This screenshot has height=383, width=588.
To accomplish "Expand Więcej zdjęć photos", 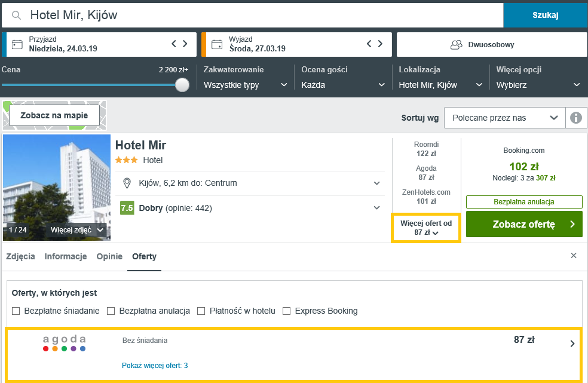I will point(77,230).
